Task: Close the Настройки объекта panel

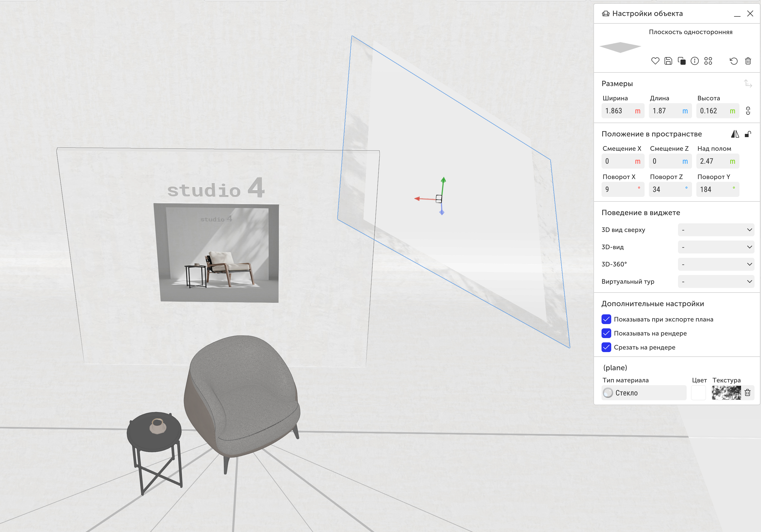Action: 750,13
